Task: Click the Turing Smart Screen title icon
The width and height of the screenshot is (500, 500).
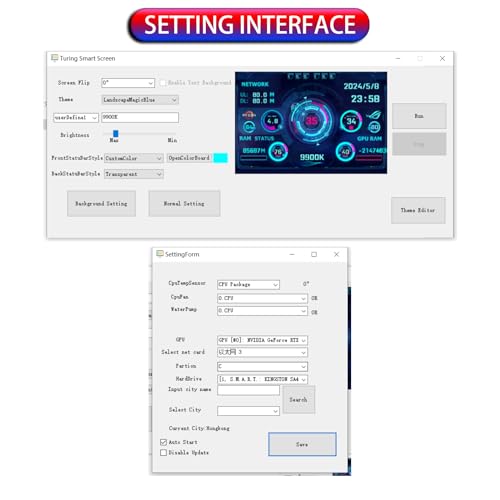Action: (55, 58)
